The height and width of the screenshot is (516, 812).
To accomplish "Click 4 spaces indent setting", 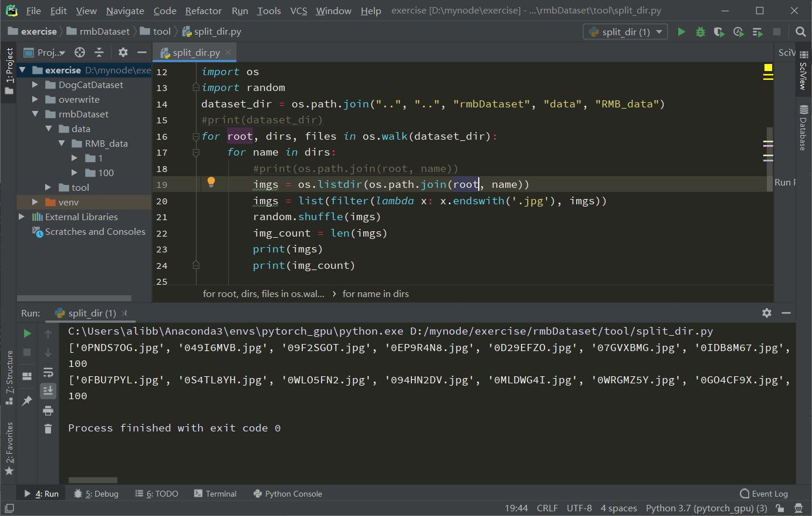I will point(618,508).
